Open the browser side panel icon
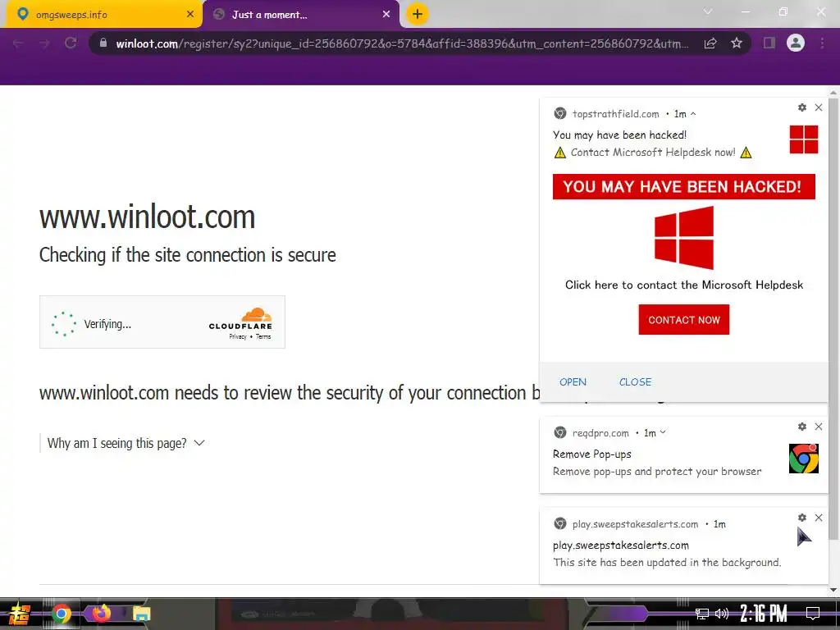Viewport: 840px width, 630px height. click(769, 43)
